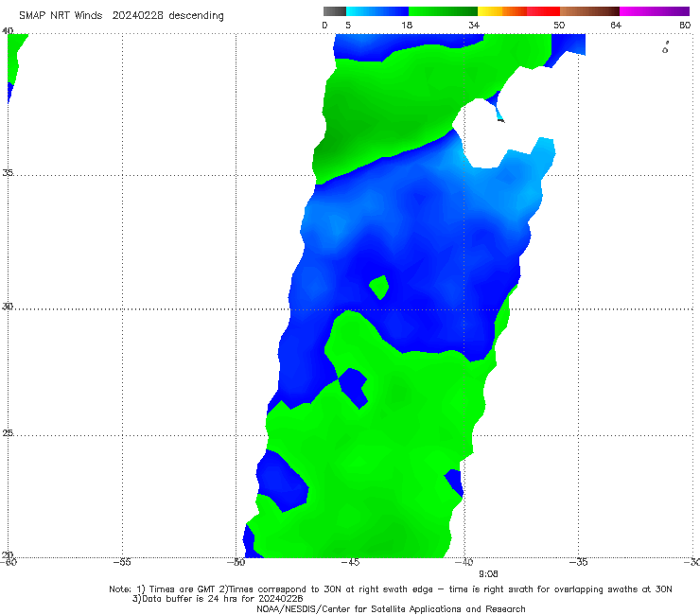This screenshot has height=615, width=700.
Task: Click the "Data buffer is 24 hrs" note line
Action: (x=218, y=599)
